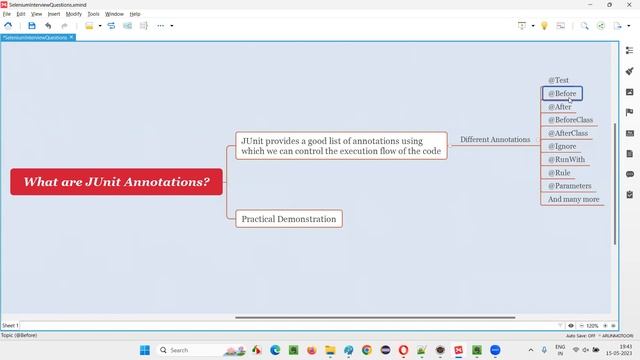Open the more options ellipsis button

coord(160,26)
